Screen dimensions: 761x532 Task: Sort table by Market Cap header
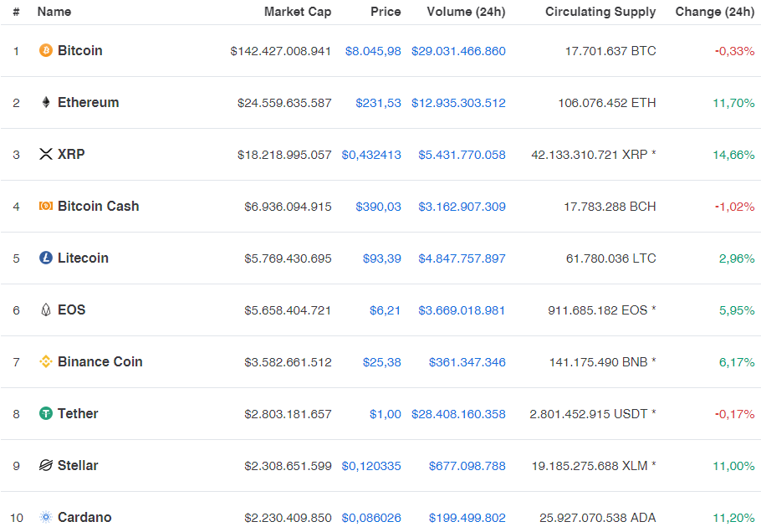pyautogui.click(x=298, y=12)
